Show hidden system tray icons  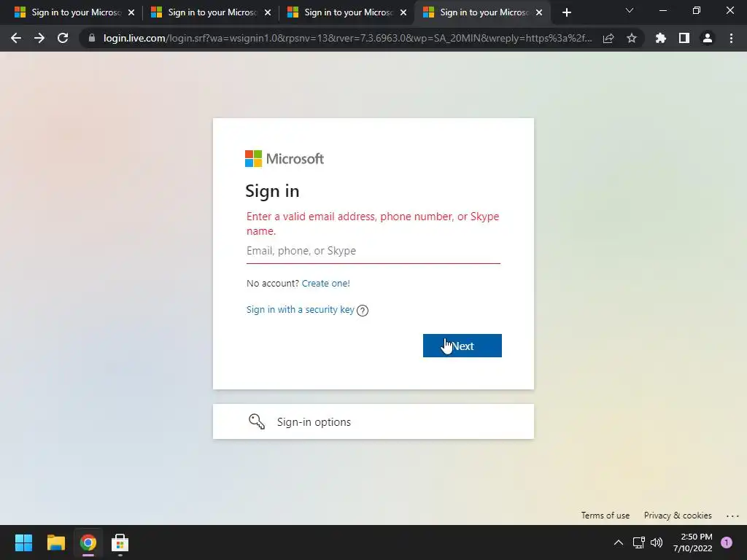(x=619, y=542)
